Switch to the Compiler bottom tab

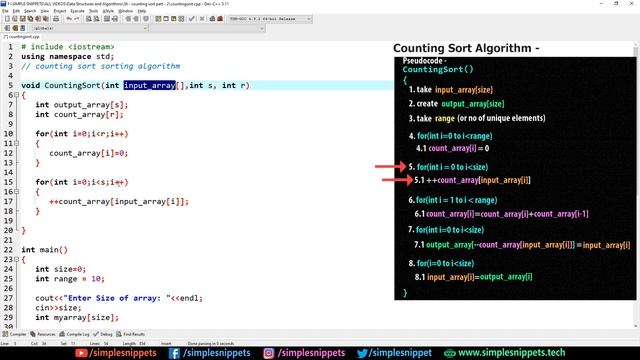pos(14,334)
